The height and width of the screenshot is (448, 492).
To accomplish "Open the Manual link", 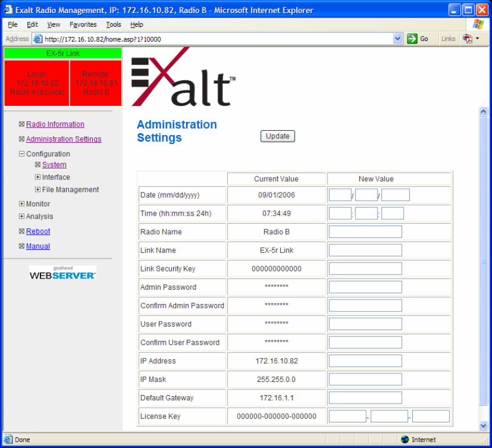I will (38, 246).
